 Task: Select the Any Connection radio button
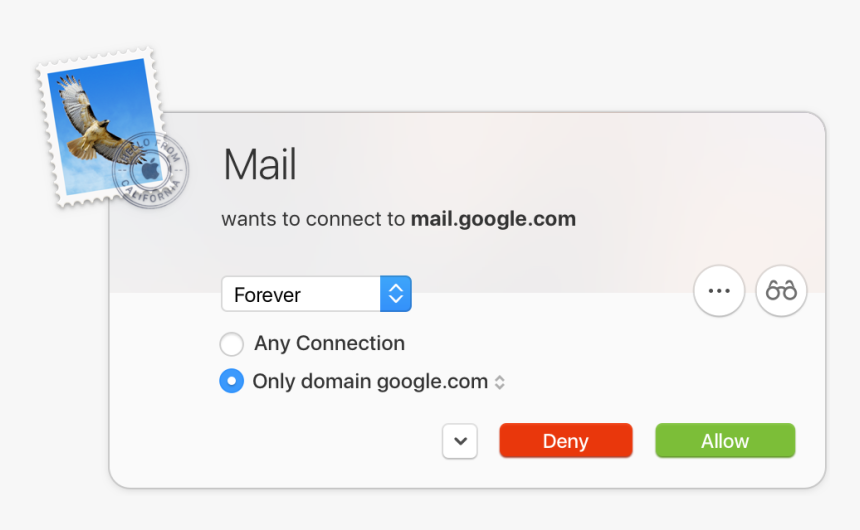[x=231, y=345]
